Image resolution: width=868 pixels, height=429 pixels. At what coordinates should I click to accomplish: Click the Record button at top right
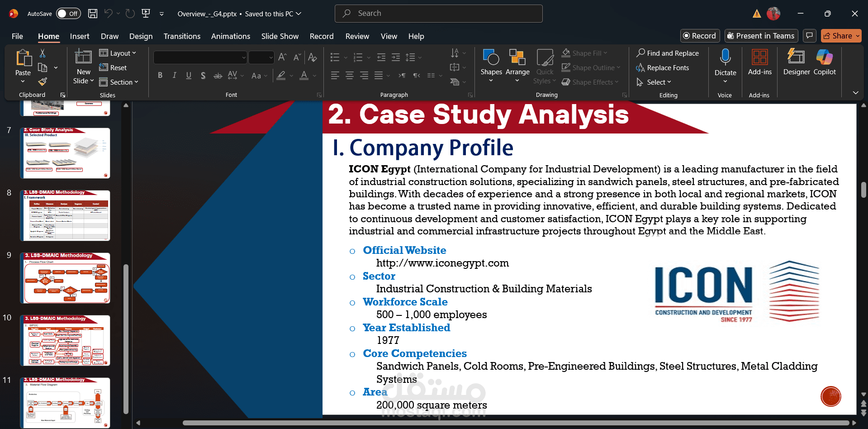pos(700,36)
